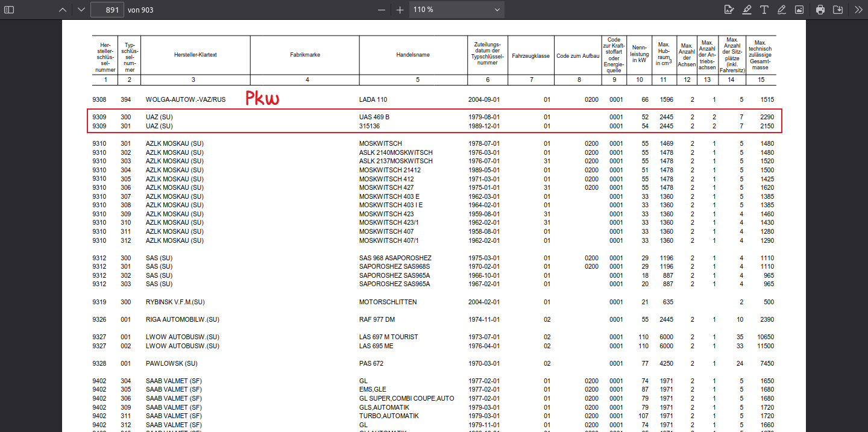Select the 'PAS 672' trade name
Screen dimensions: 868x432
pyautogui.click(x=371, y=363)
